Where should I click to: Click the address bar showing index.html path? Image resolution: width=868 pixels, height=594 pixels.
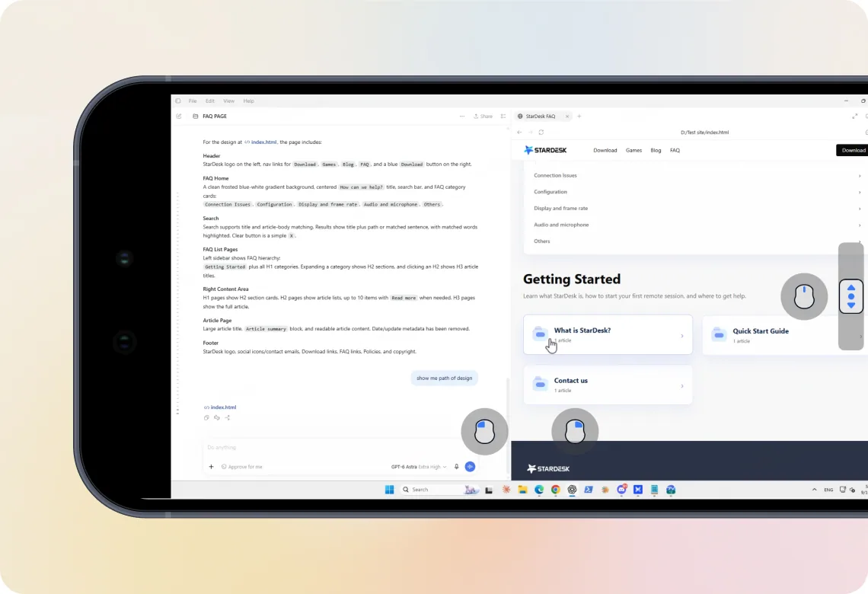[x=705, y=133]
